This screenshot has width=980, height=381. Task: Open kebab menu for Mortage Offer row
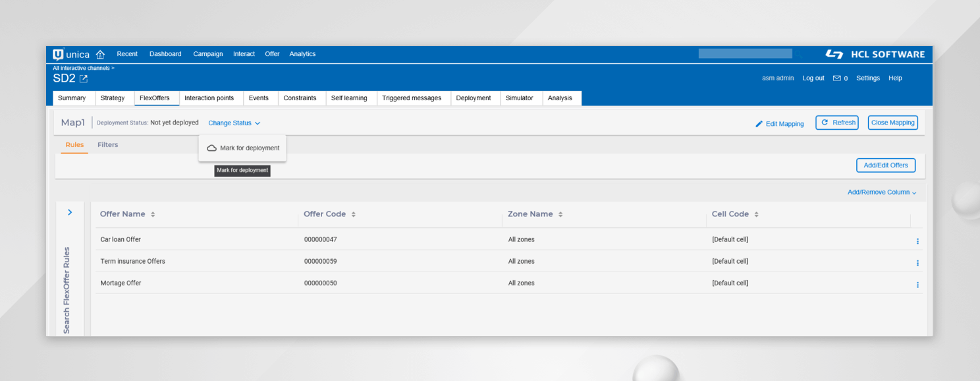click(917, 285)
